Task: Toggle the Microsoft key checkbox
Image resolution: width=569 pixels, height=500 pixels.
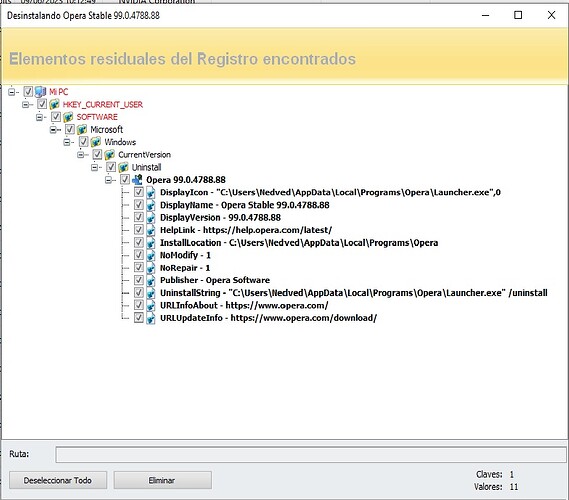Action: click(70, 129)
